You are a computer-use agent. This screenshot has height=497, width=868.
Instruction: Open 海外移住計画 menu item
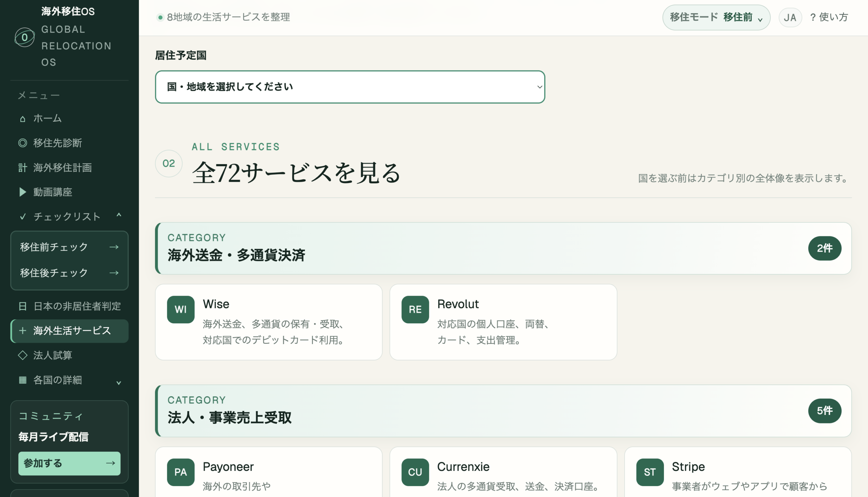tap(69, 167)
